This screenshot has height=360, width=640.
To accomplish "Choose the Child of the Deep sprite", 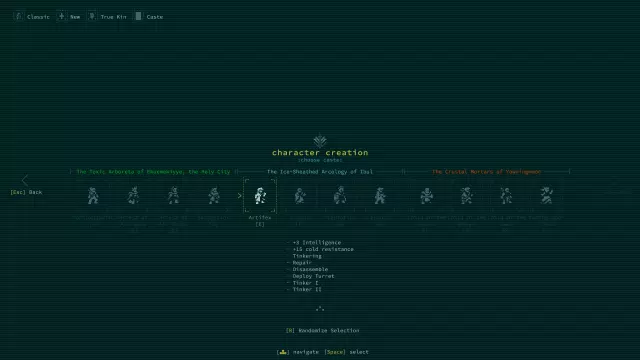I will 506,196.
